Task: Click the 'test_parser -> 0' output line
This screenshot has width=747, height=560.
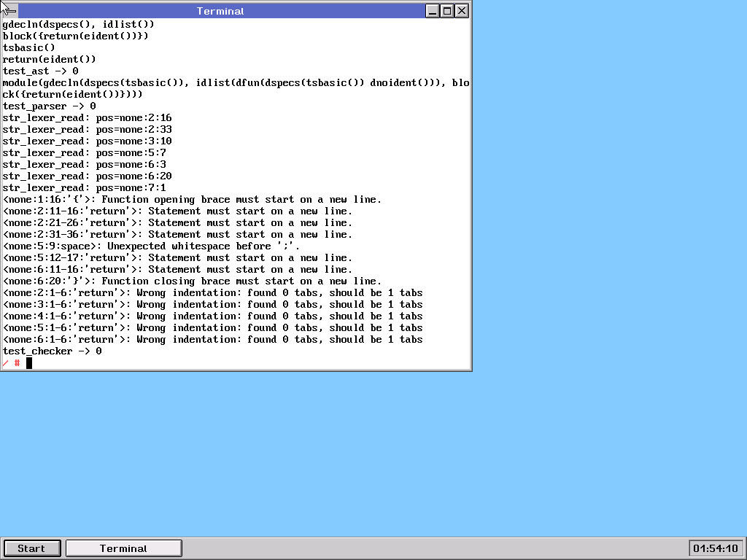Action: (50, 106)
